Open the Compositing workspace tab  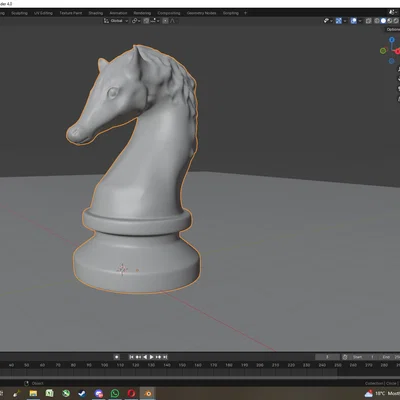[x=169, y=13]
